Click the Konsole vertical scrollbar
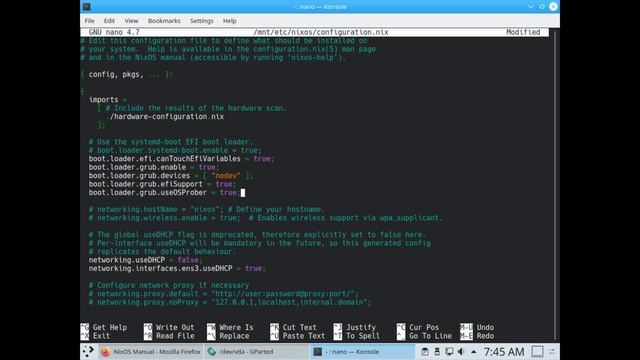This screenshot has width=640, height=360. tap(555, 186)
